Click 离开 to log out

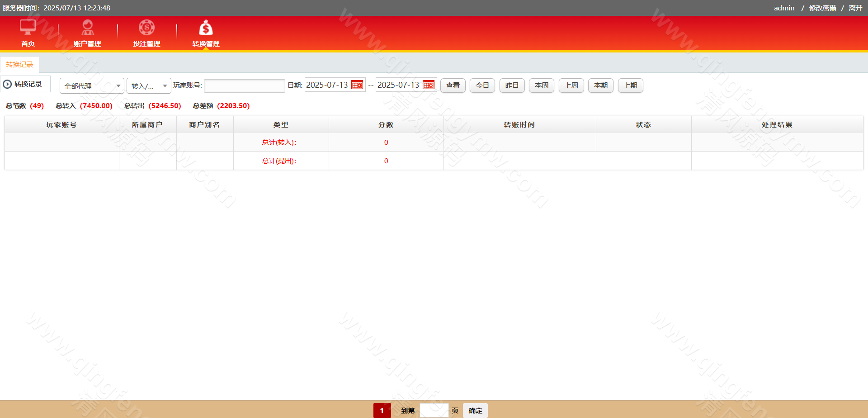point(855,8)
